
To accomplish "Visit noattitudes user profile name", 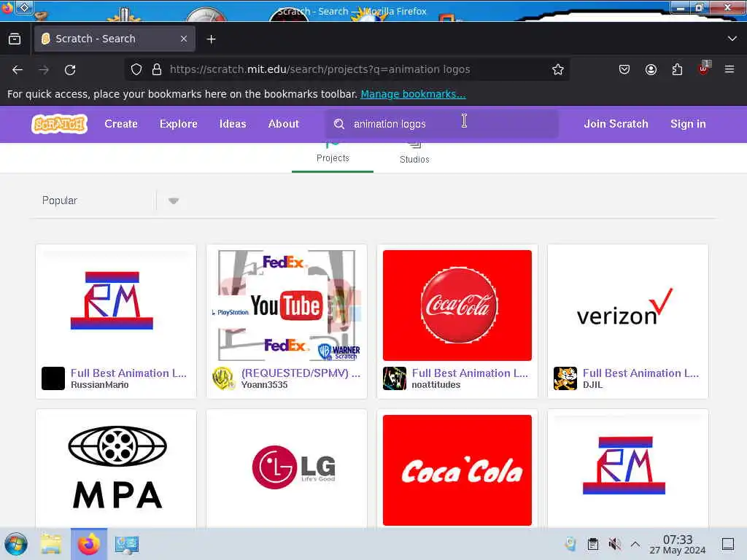I will tap(436, 385).
